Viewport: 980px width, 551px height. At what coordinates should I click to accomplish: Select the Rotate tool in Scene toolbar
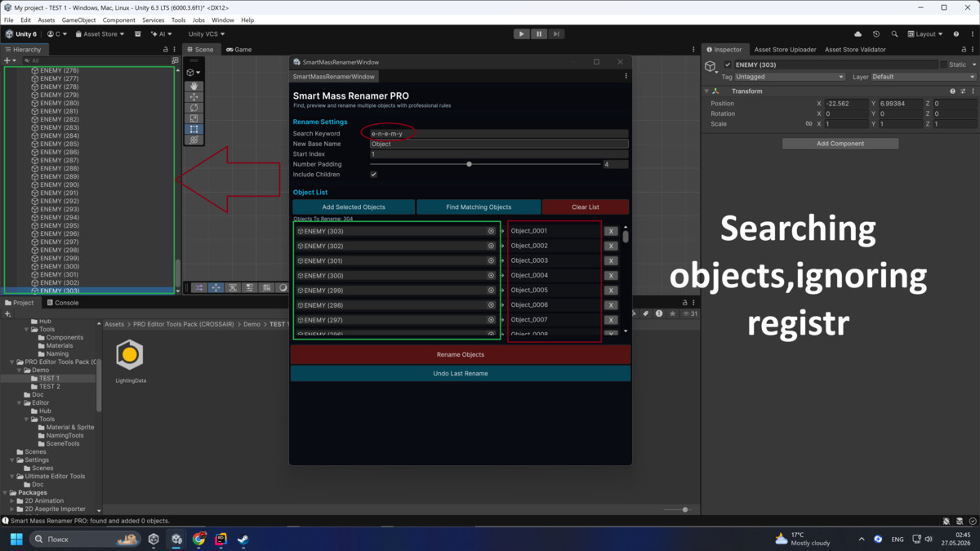pos(194,108)
